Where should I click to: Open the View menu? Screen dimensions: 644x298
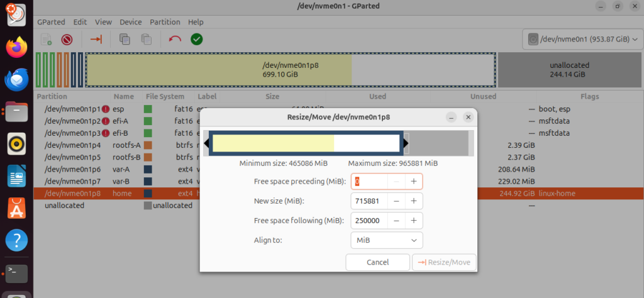pyautogui.click(x=104, y=22)
